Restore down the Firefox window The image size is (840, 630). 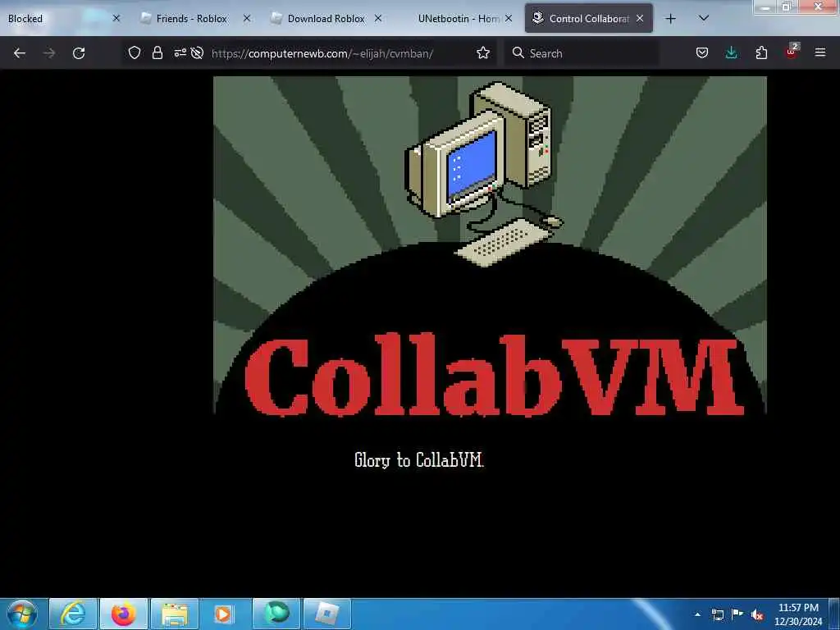pos(787,7)
